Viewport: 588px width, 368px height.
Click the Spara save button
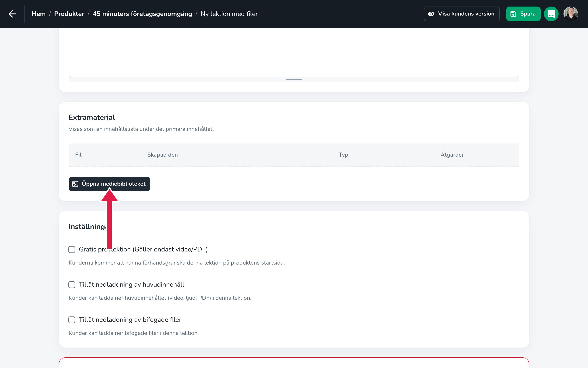523,14
